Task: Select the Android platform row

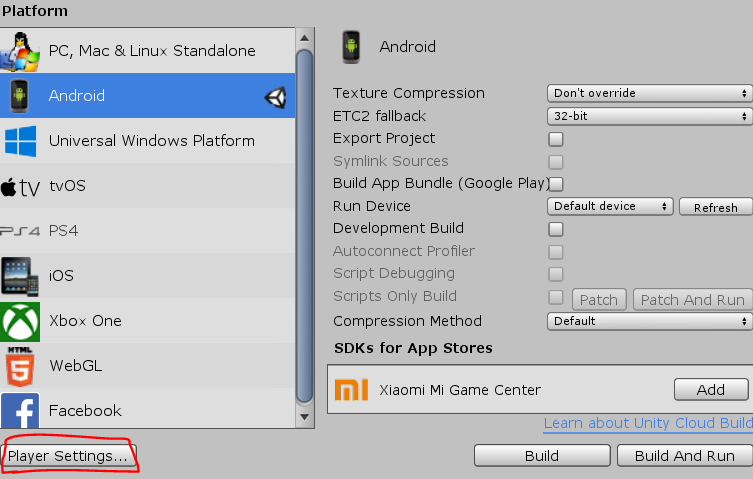Action: 147,96
